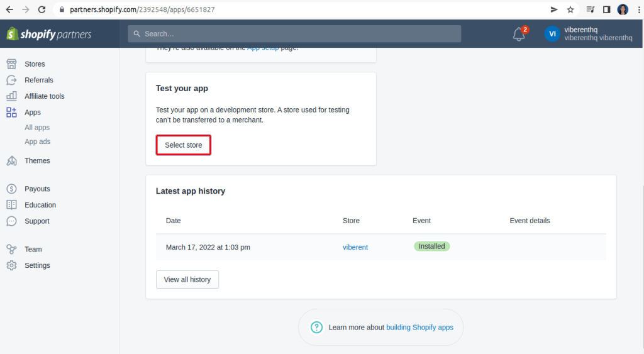
Task: Select All apps in sidebar
Action: tap(37, 128)
